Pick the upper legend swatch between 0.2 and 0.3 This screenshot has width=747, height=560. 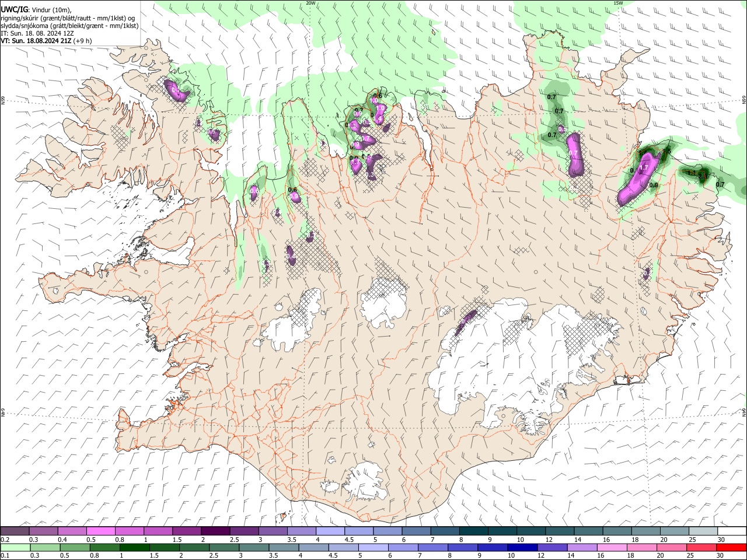click(x=15, y=531)
